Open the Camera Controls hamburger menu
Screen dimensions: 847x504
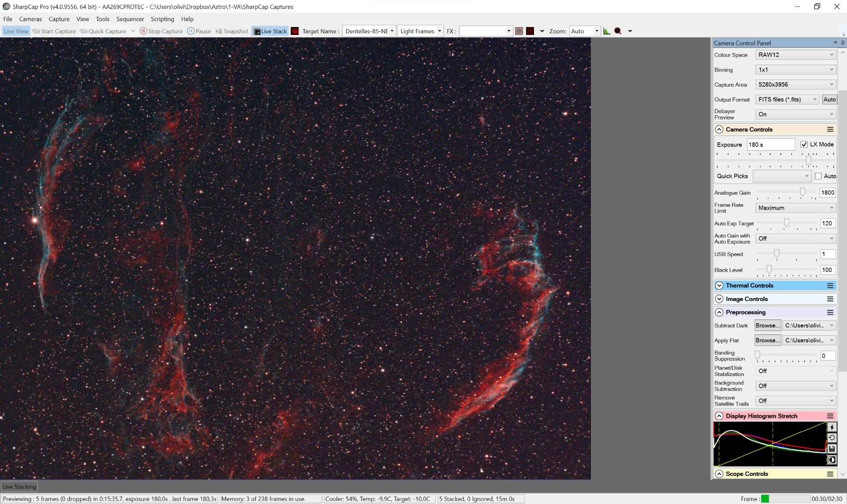pos(830,130)
